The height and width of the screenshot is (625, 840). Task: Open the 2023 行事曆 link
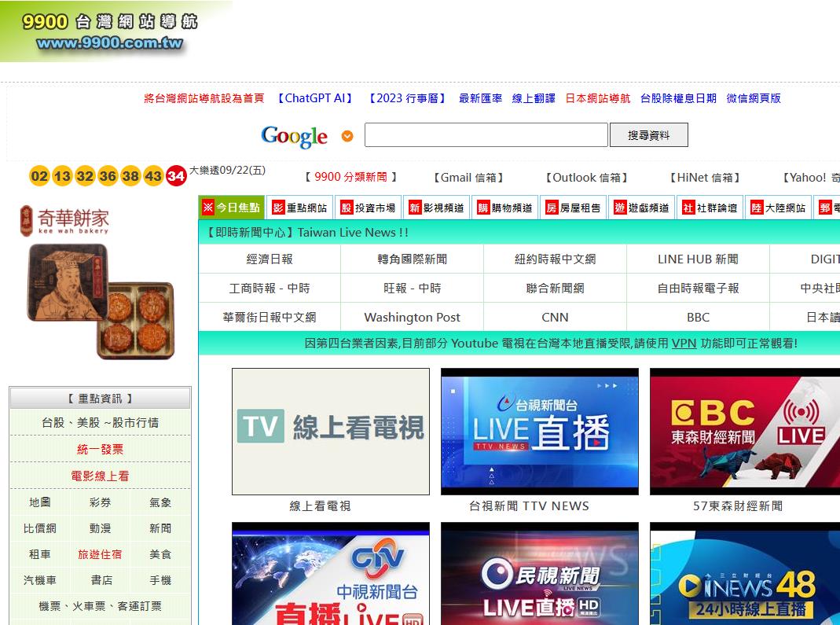pyautogui.click(x=407, y=98)
